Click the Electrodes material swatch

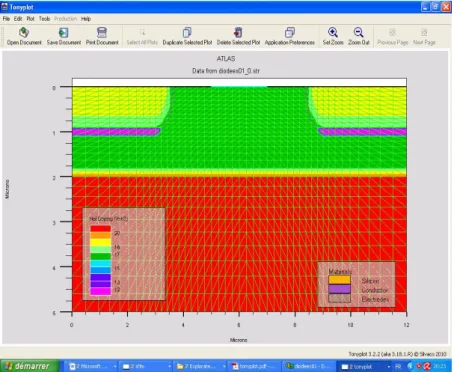[339, 298]
